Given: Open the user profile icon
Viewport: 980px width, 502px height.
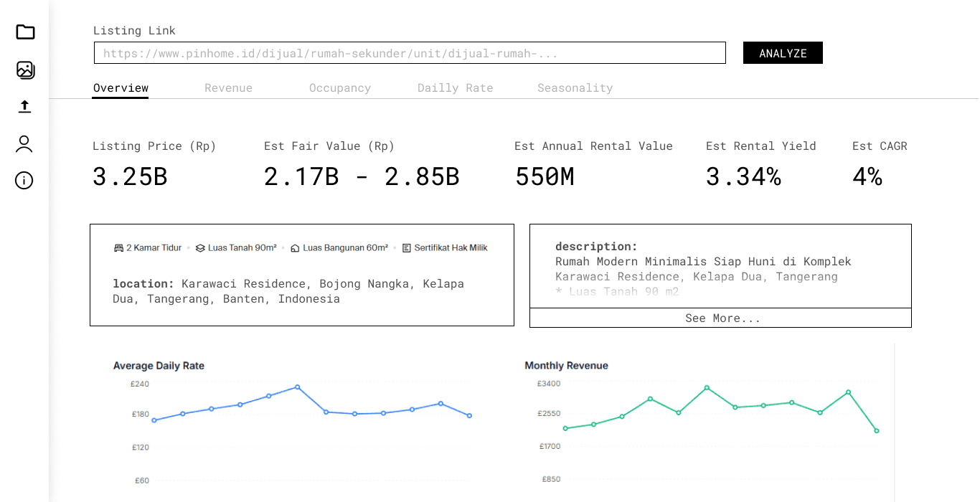Looking at the screenshot, I should pos(24,143).
